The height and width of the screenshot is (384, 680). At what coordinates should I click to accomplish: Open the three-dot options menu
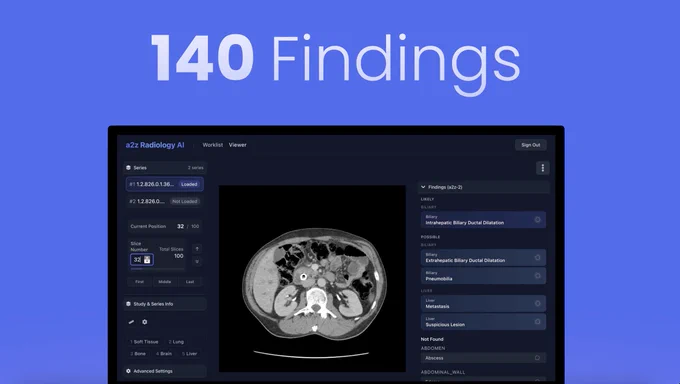click(543, 168)
